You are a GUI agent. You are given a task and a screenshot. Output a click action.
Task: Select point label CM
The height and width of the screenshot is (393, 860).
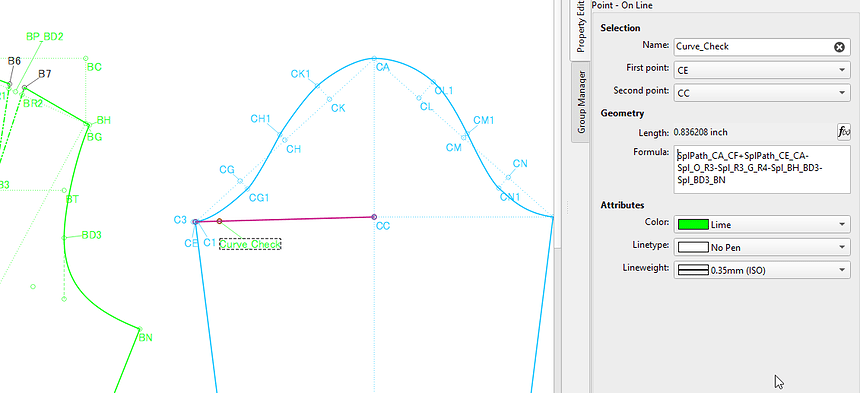click(454, 147)
